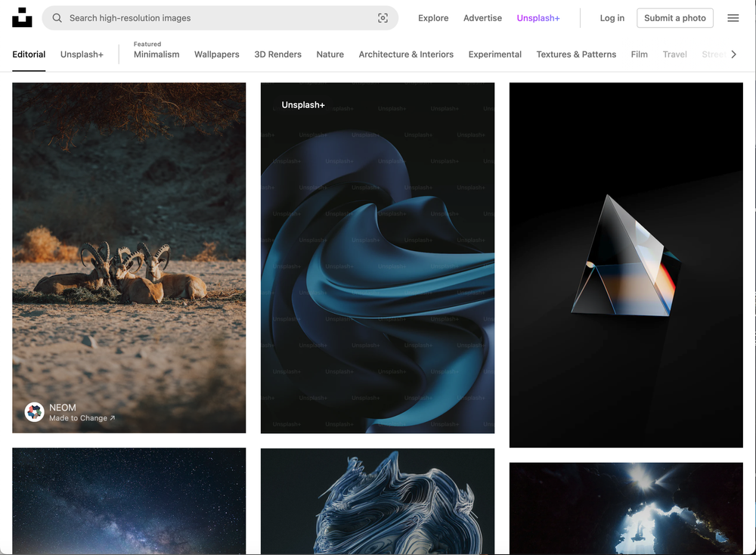Open Architecture & Interiors category

coord(406,54)
